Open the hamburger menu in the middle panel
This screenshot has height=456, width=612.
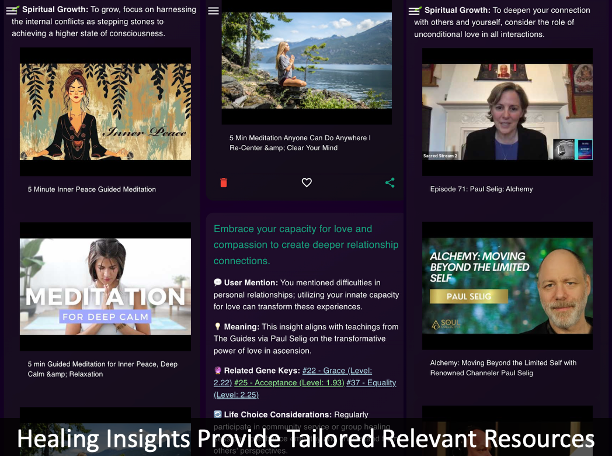coord(213,10)
